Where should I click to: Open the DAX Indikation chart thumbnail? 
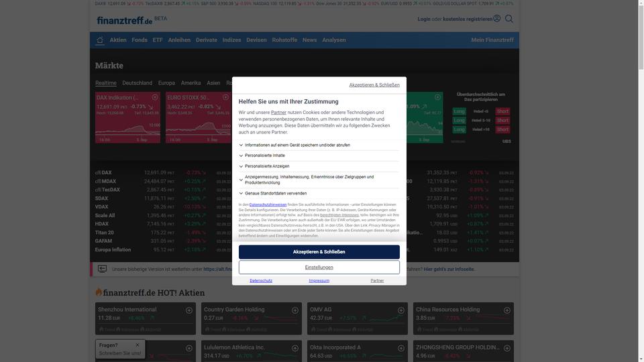point(127,131)
